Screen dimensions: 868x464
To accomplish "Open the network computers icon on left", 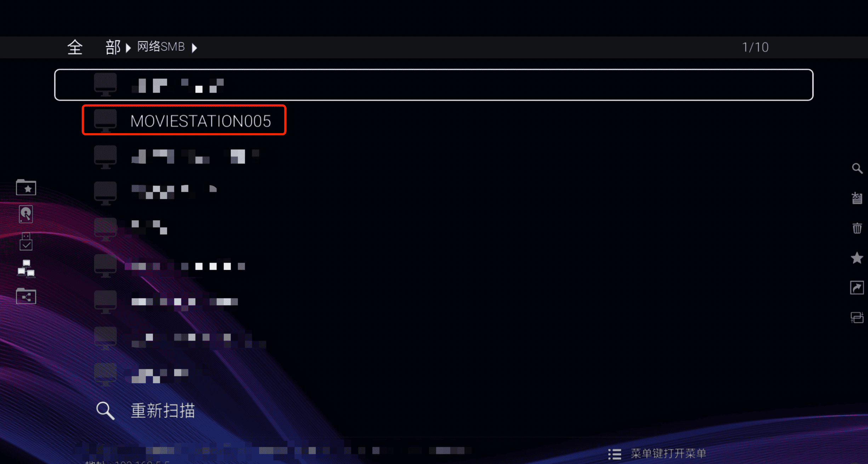I will click(26, 269).
